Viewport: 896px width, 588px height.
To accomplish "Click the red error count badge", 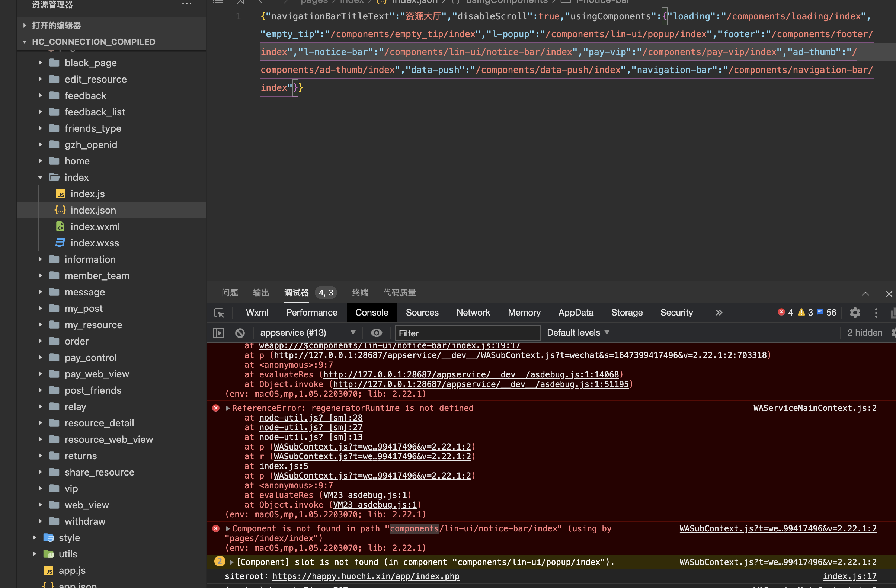I will click(785, 313).
